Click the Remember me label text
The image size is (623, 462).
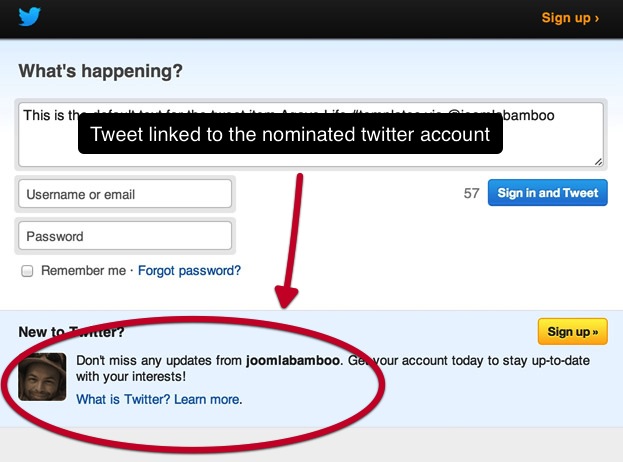click(x=83, y=271)
